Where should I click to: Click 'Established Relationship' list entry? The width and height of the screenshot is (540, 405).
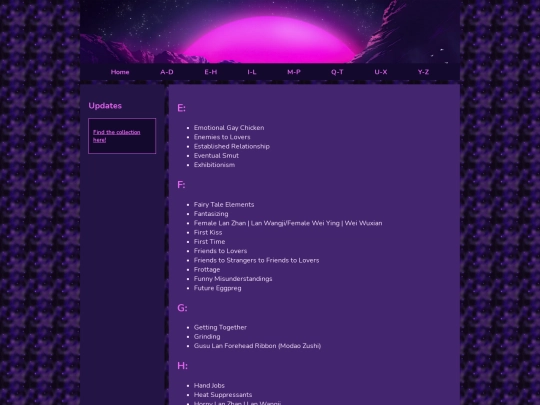pos(232,146)
